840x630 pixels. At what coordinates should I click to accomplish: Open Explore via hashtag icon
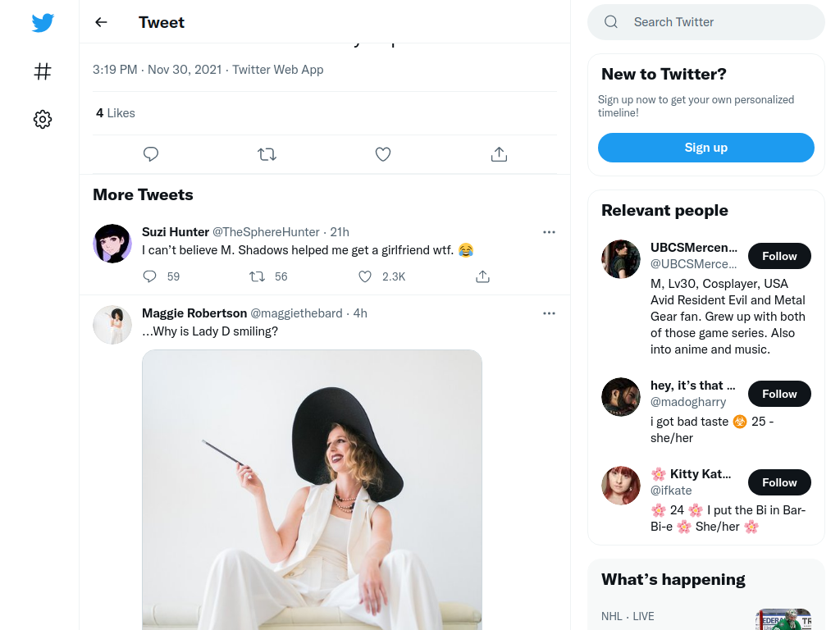[43, 71]
